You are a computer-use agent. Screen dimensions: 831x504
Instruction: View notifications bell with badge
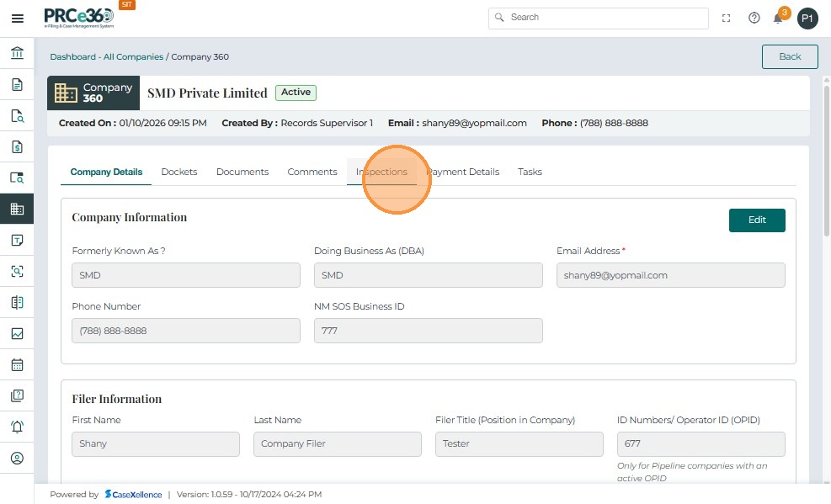click(779, 18)
